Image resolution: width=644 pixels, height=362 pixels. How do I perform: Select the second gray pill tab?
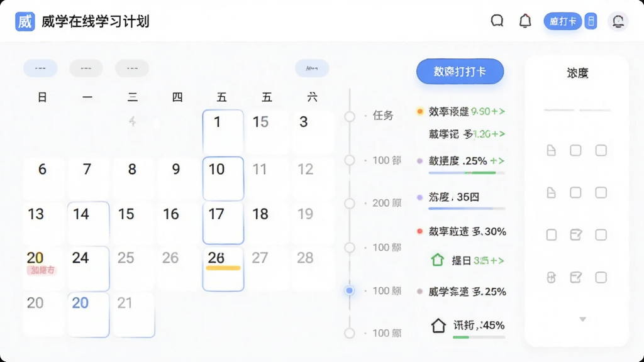[x=86, y=68]
